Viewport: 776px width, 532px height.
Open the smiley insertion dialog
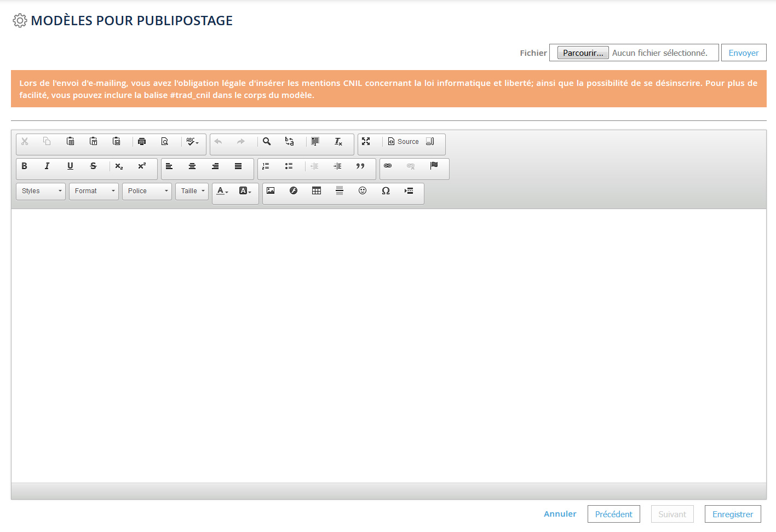click(363, 191)
